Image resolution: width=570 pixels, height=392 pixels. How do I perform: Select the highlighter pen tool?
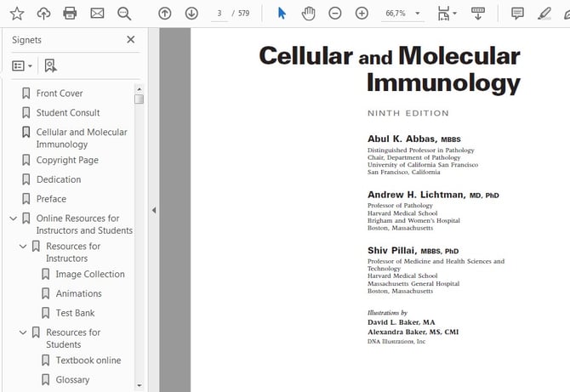tap(544, 14)
